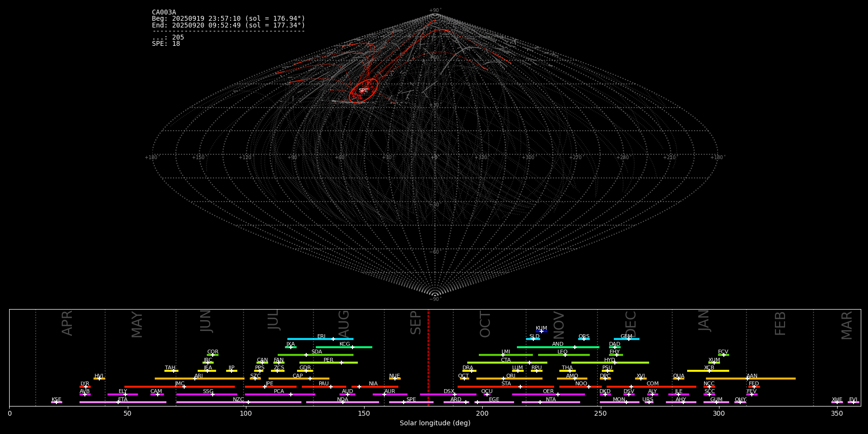
Task: Click the COR shower label
Action: pyautogui.click(x=213, y=352)
